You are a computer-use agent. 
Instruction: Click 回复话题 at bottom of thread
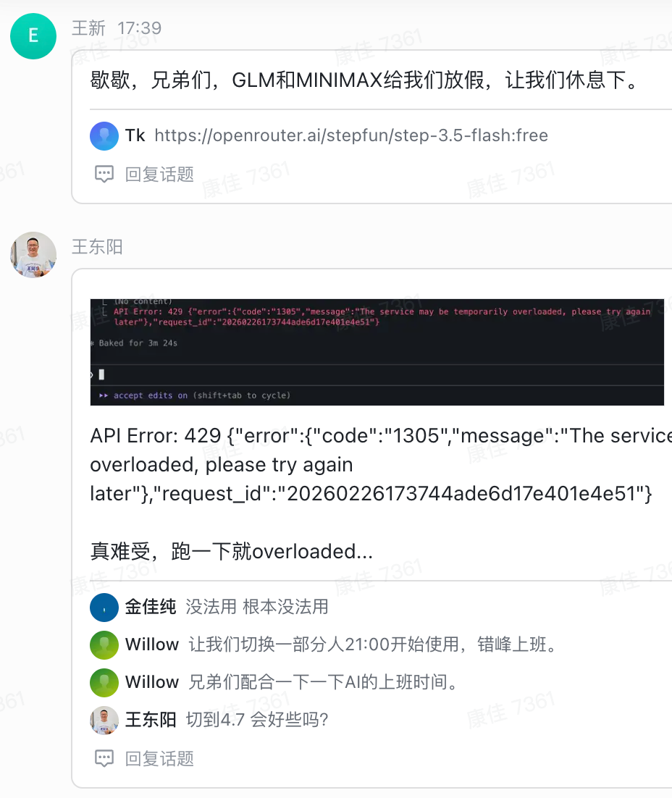click(159, 759)
